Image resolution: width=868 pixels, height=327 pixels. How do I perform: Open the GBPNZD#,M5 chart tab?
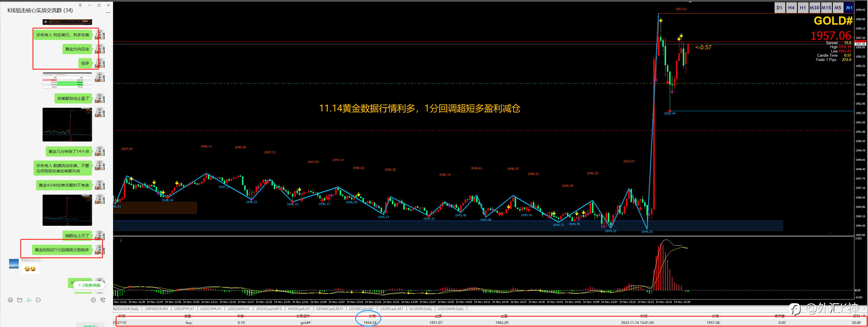156,309
